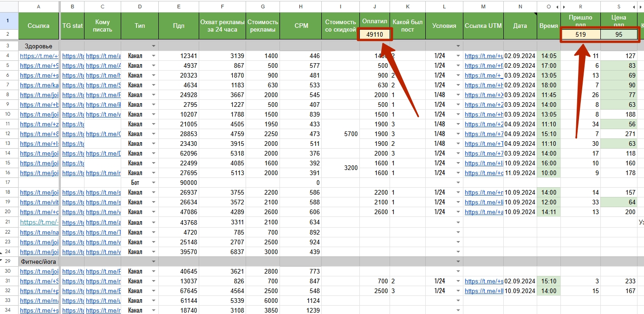This screenshot has height=314, width=644.
Task: Select column N header
Action: [520, 7]
